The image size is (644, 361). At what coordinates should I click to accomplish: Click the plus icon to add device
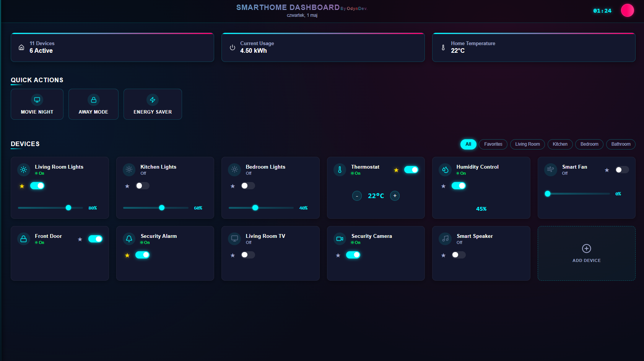coord(586,249)
